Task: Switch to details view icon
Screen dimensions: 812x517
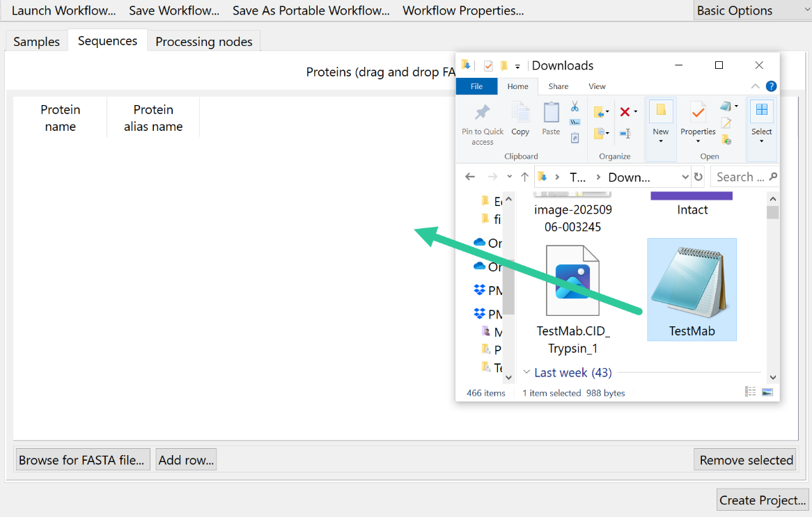Action: pos(751,392)
